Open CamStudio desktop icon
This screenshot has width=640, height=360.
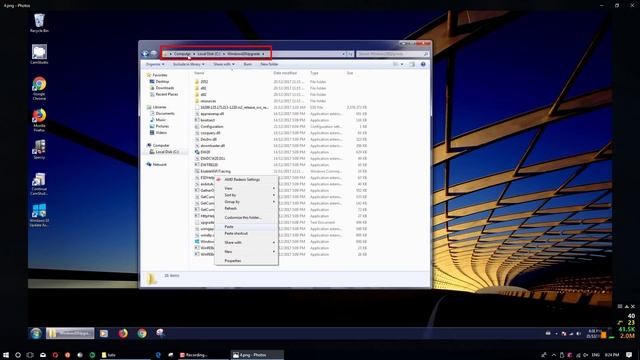39,54
